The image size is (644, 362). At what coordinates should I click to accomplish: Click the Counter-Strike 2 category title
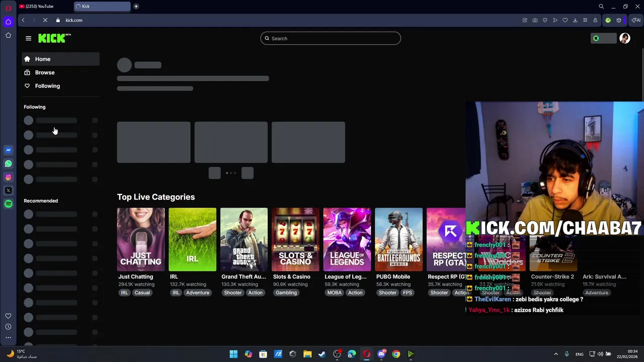[x=552, y=277]
